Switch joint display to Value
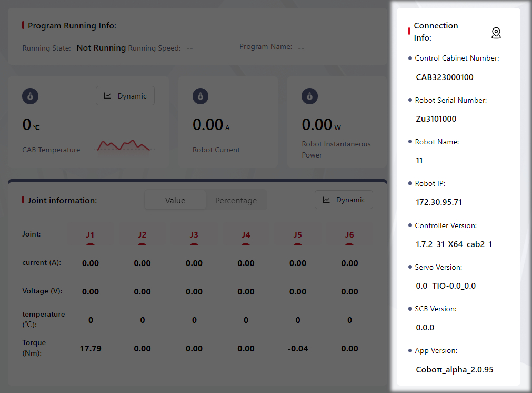 point(175,200)
